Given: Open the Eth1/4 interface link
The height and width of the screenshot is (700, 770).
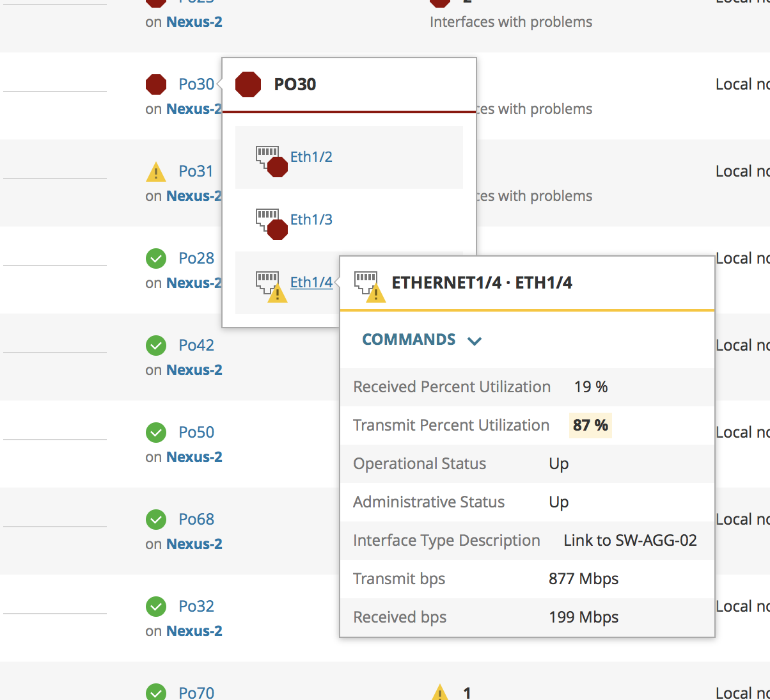Looking at the screenshot, I should click(x=311, y=282).
